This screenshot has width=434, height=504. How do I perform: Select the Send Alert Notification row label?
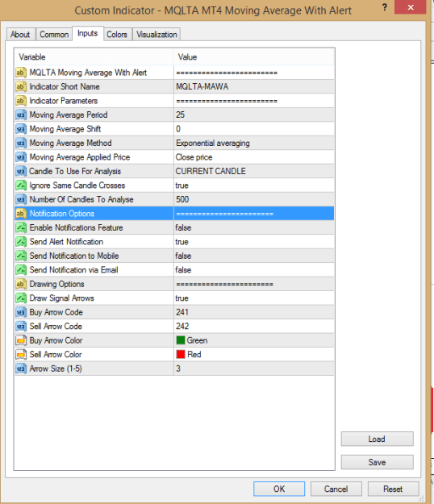66,242
